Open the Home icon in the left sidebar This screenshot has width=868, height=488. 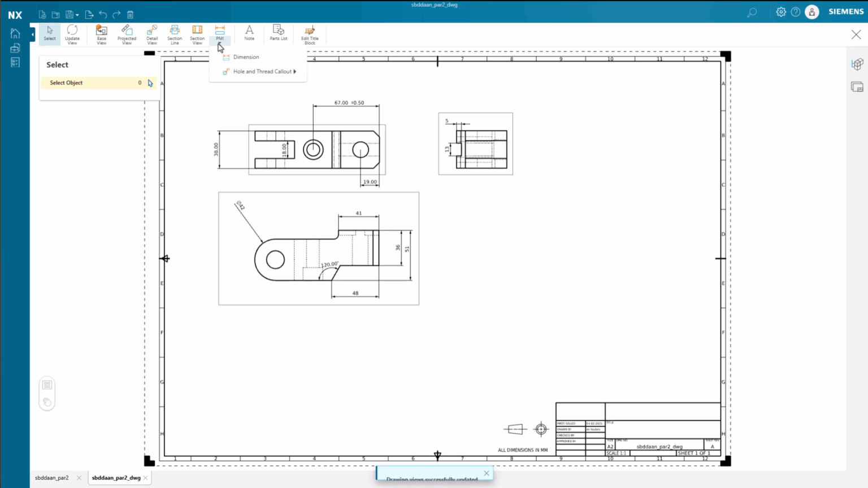pos(15,33)
